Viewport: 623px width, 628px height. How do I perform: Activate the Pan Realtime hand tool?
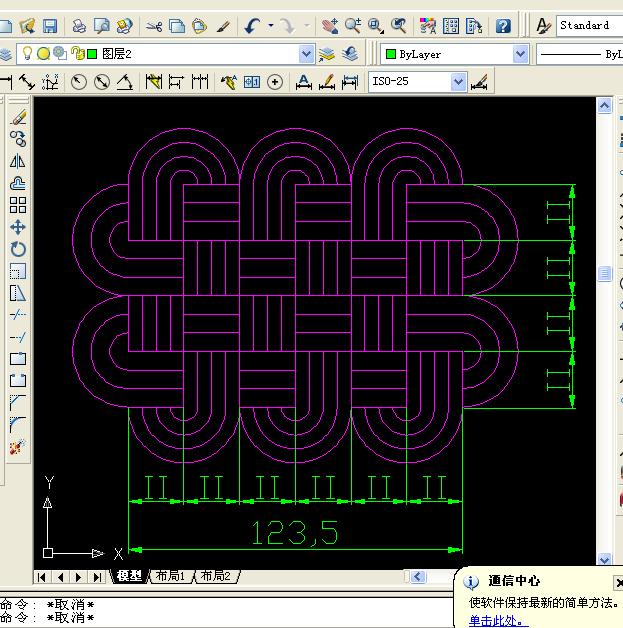pyautogui.click(x=330, y=26)
